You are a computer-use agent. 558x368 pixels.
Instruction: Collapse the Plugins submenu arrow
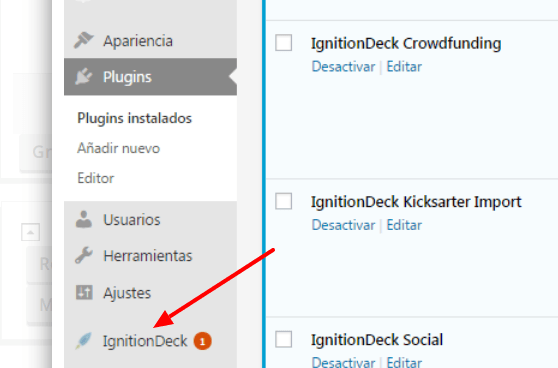pyautogui.click(x=233, y=77)
